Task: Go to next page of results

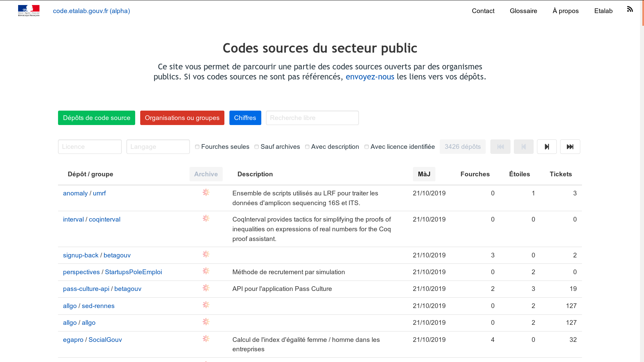Action: pos(547,147)
